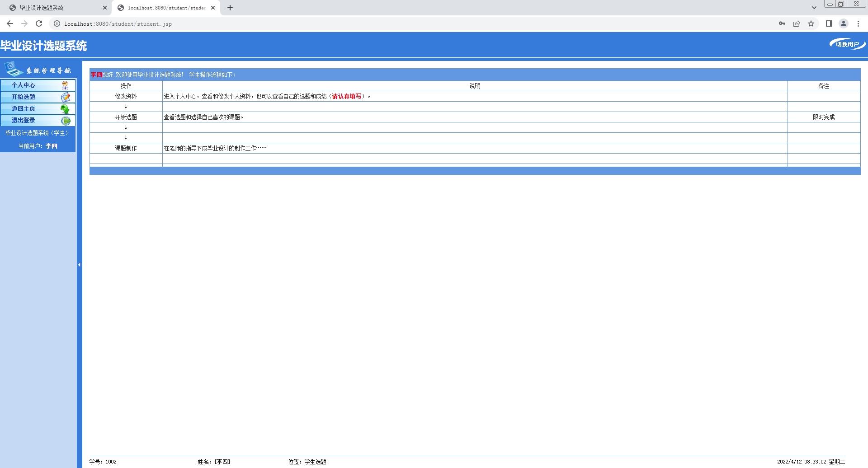Click the 备注 column header
Image resolution: width=868 pixels, height=468 pixels.
pyautogui.click(x=824, y=86)
